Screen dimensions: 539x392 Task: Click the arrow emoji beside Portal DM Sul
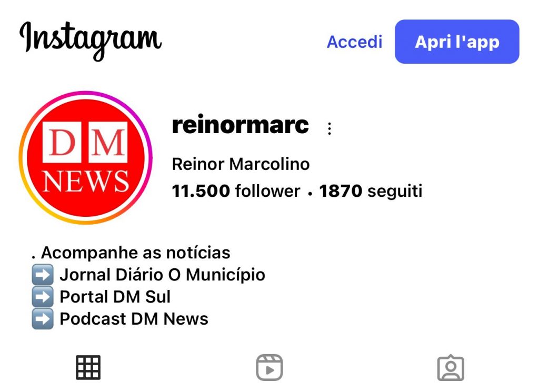[43, 296]
